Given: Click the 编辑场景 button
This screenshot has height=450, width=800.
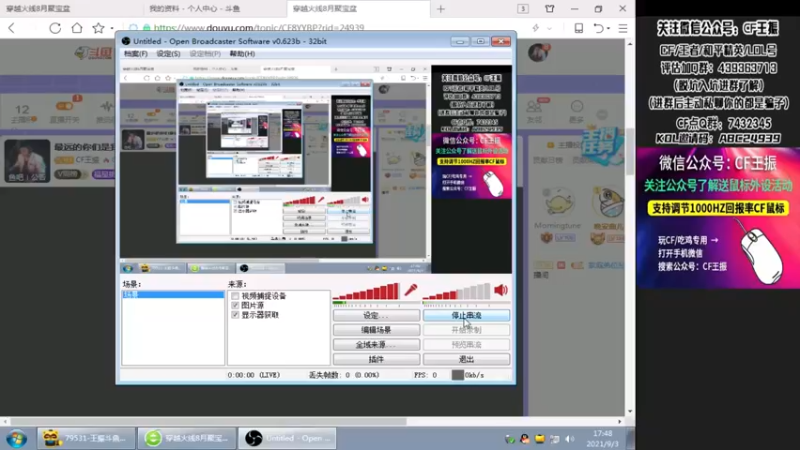Looking at the screenshot, I should tap(376, 330).
